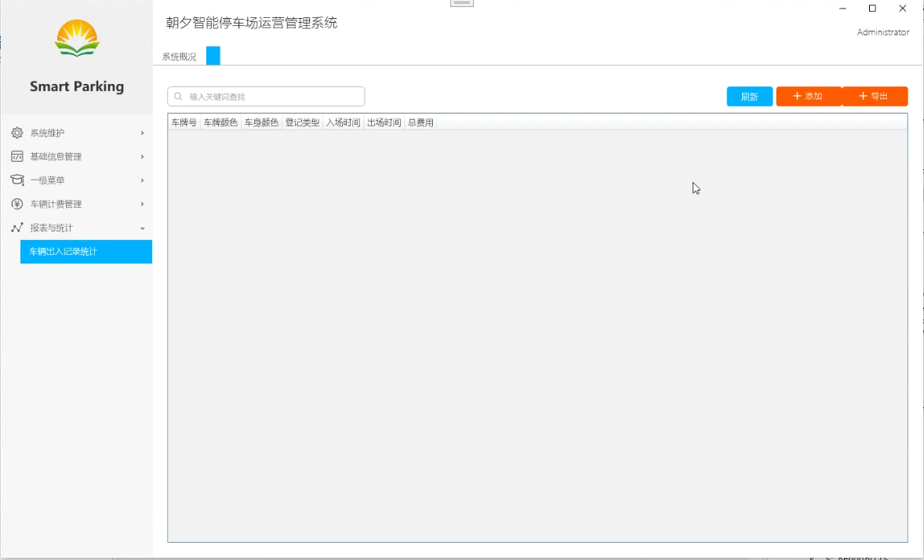Click the 出场时间 column header
This screenshot has width=924, height=560.
tap(384, 122)
